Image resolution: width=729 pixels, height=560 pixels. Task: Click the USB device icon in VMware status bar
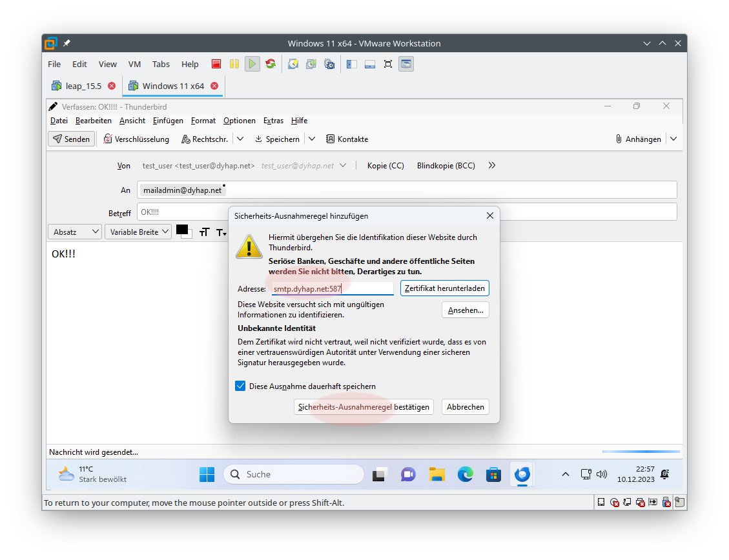666,502
